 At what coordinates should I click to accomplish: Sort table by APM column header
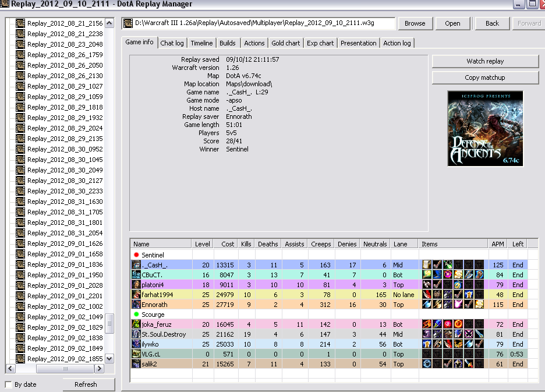[x=498, y=244]
